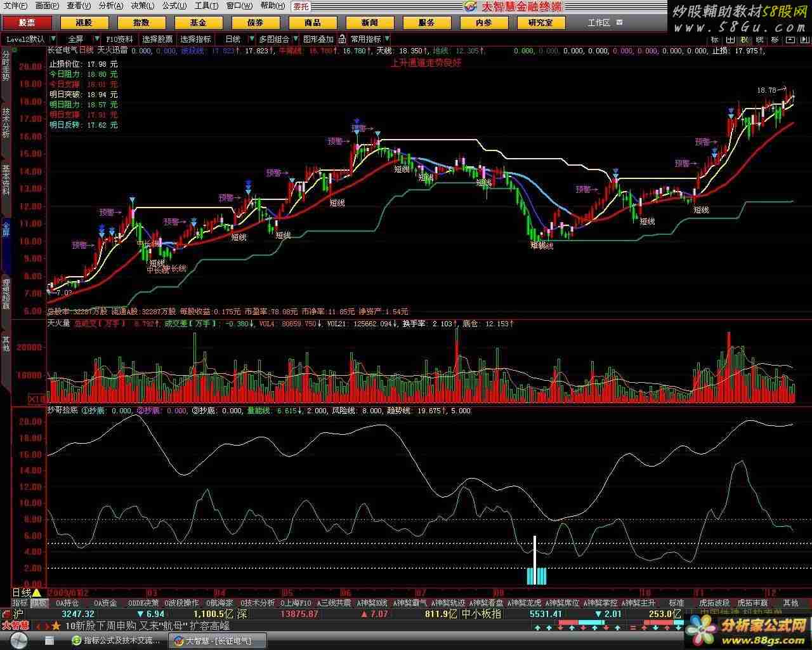Expand the Level2默认 dropdown arrow

53,39
